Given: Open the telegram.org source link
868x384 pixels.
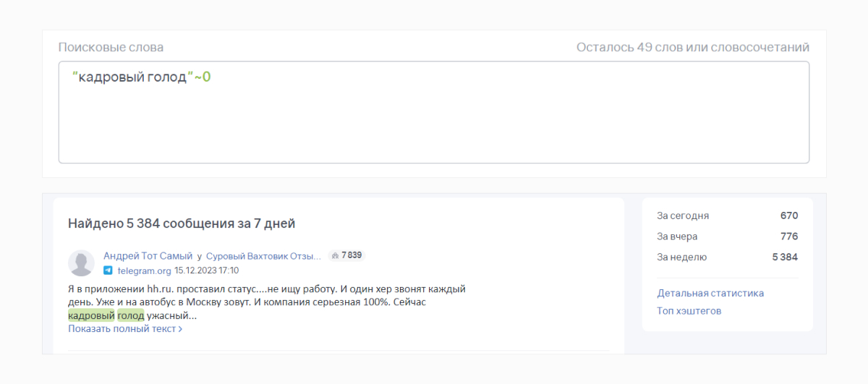Looking at the screenshot, I should [143, 270].
